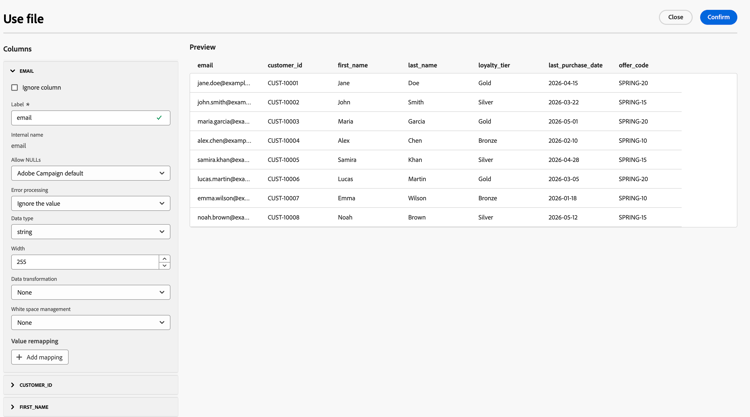
Task: Click the CUST-10008 cell
Action: [x=283, y=217]
